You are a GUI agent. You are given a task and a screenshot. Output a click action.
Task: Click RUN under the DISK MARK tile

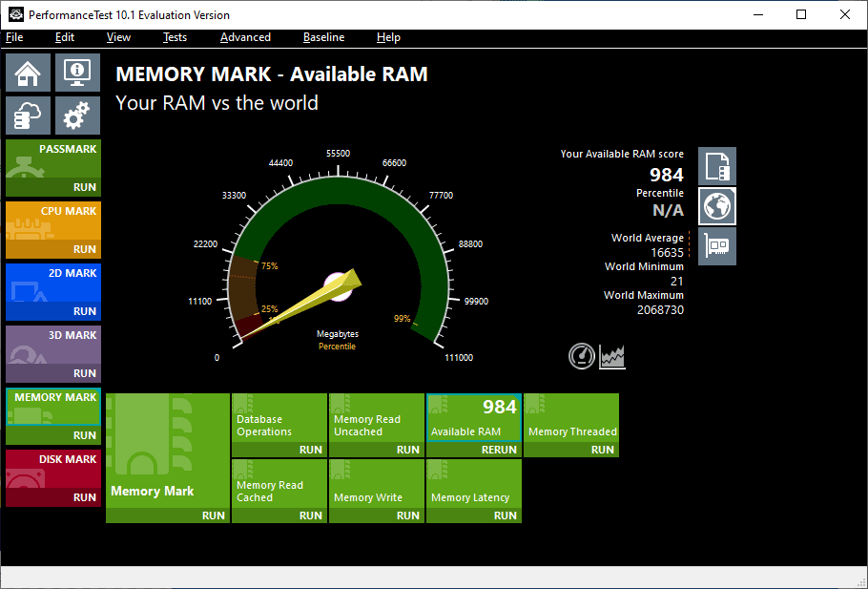tap(85, 497)
